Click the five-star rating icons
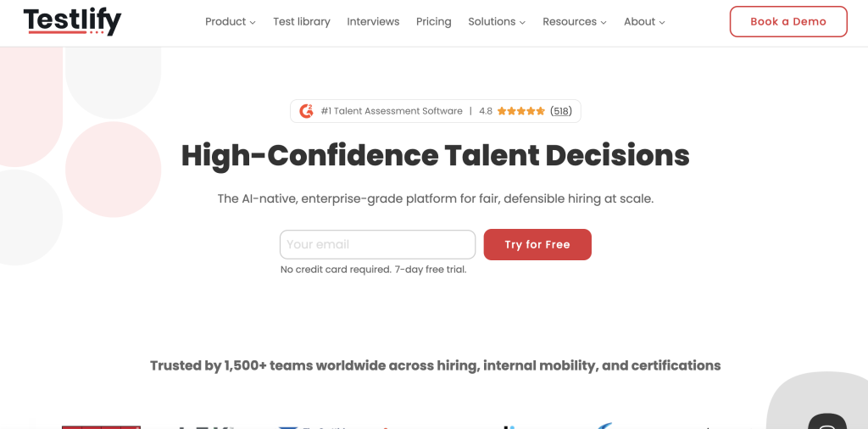The image size is (868, 429). point(520,111)
